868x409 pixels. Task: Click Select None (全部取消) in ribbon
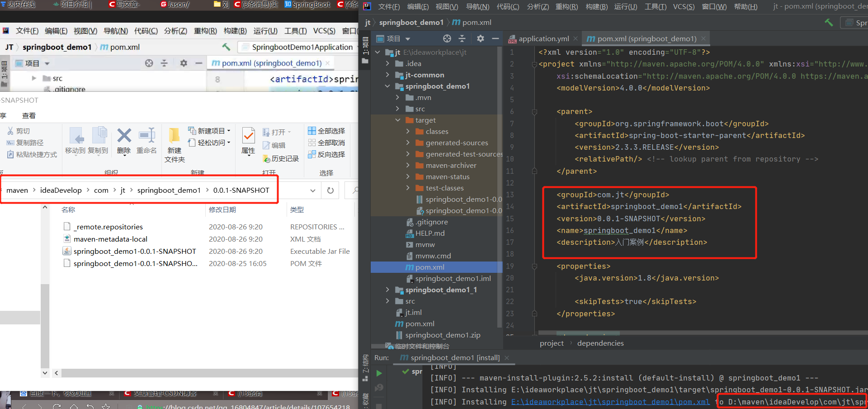point(326,143)
